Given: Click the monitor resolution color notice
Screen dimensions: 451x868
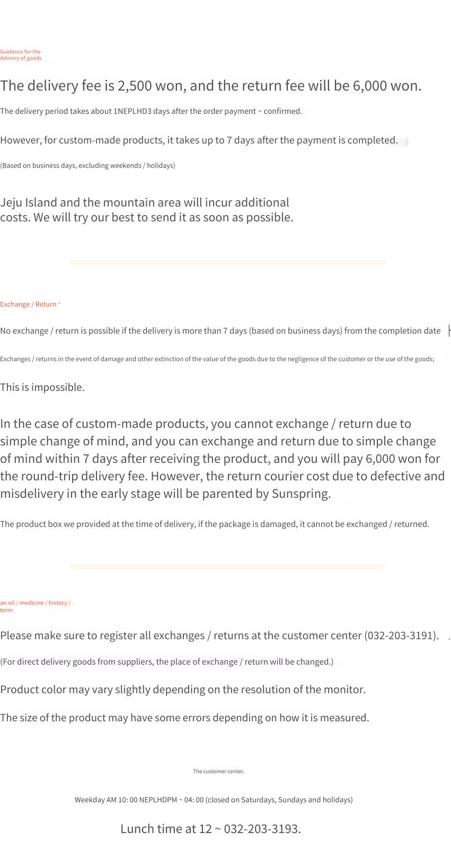Looking at the screenshot, I should [183, 690].
